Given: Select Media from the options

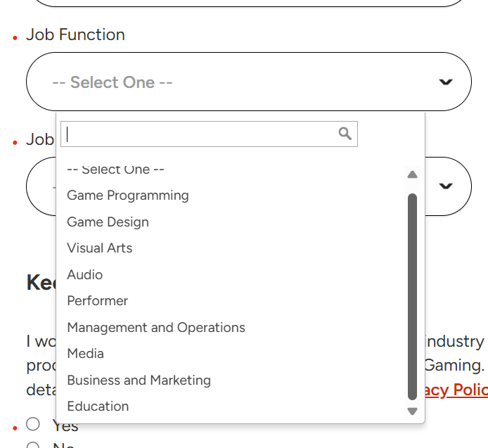Looking at the screenshot, I should pyautogui.click(x=85, y=354).
